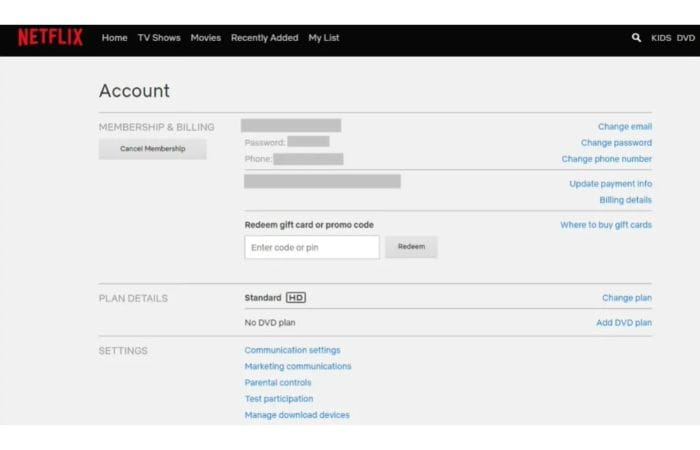Open Where to buy gift cards
The image size is (700, 450).
tap(606, 225)
